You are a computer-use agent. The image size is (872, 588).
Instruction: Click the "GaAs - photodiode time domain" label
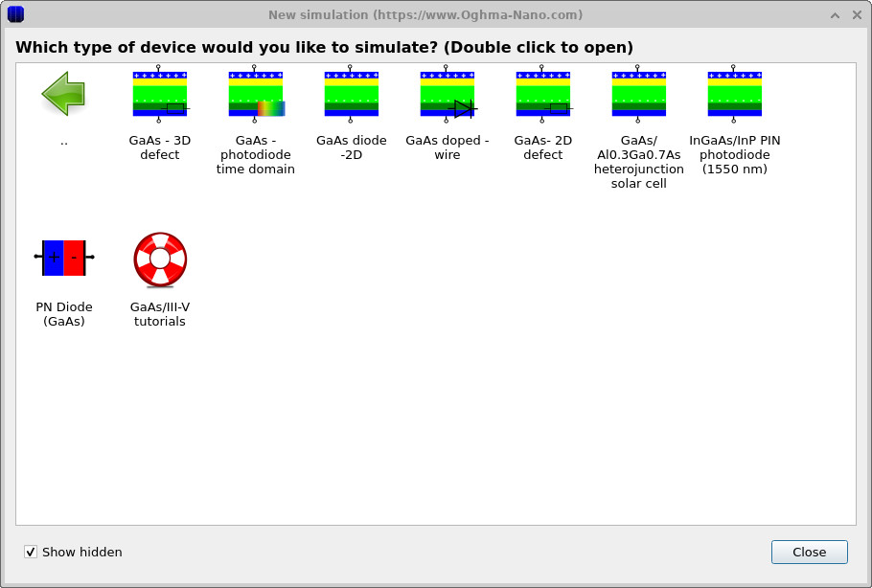pos(256,154)
